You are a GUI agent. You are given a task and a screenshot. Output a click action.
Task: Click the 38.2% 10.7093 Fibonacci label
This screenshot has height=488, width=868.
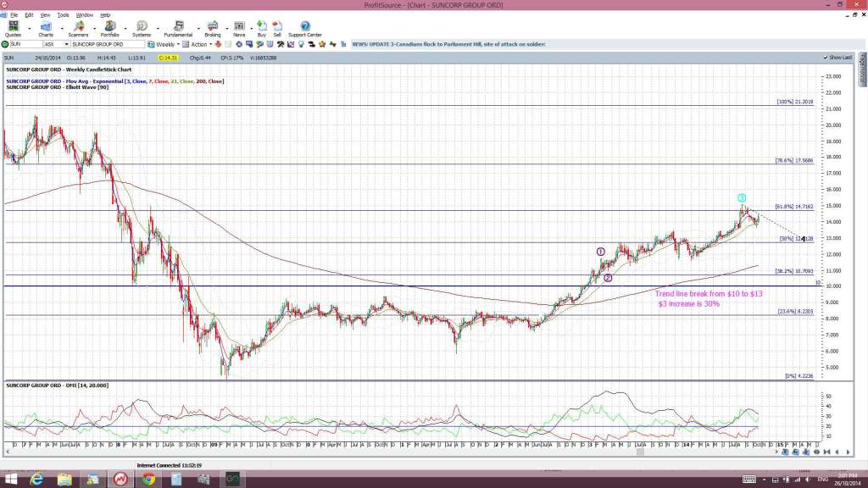[794, 271]
